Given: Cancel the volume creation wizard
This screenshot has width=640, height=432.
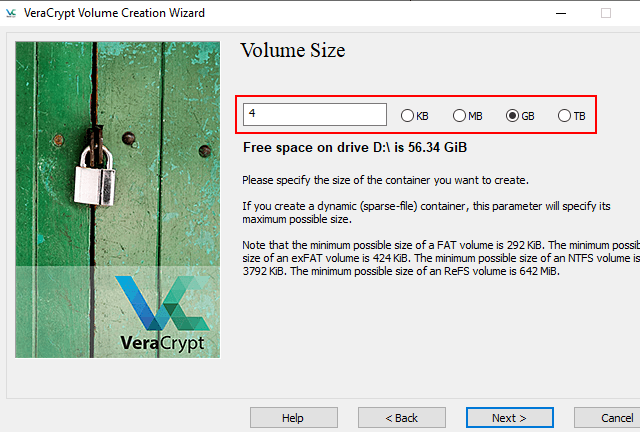Looking at the screenshot, I should point(607,418).
